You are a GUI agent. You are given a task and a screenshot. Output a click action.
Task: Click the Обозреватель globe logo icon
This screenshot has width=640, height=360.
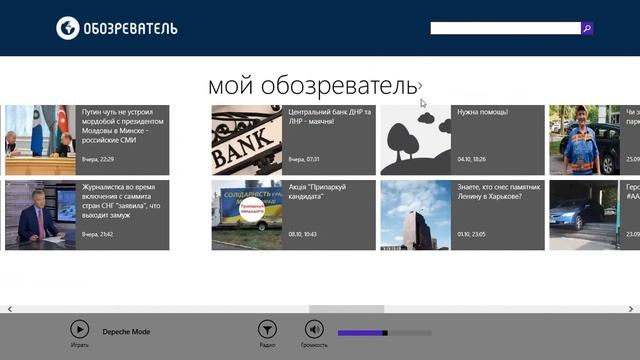point(68,28)
